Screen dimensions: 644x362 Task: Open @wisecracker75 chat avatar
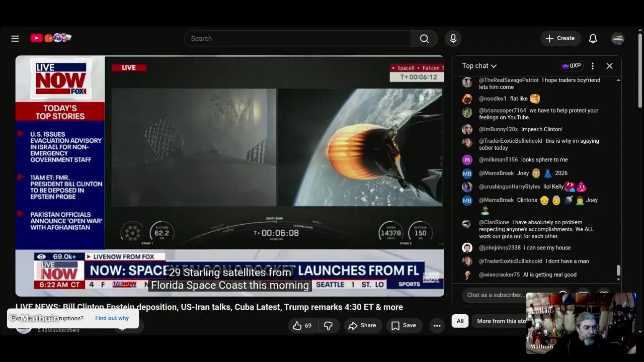[467, 275]
